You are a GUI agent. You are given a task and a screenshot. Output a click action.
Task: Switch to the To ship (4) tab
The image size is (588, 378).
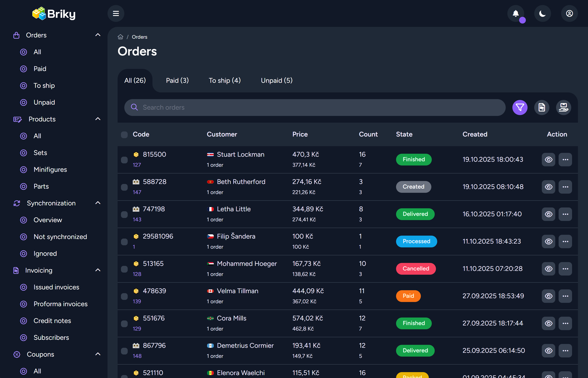(224, 80)
